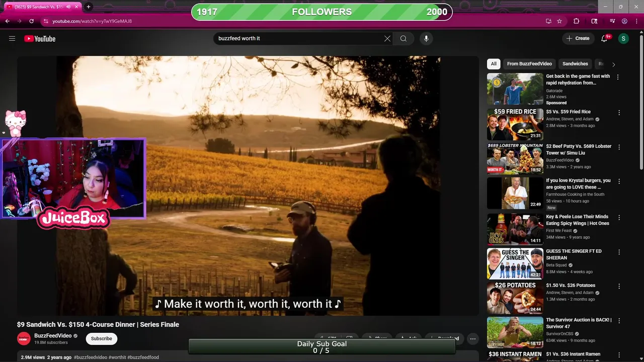Go to YouTube home via the logo
The image size is (644, 362).
[40, 39]
